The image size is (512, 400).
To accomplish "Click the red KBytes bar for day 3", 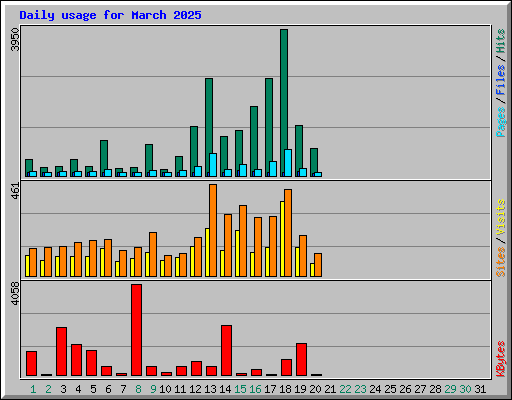I will coord(61,352).
